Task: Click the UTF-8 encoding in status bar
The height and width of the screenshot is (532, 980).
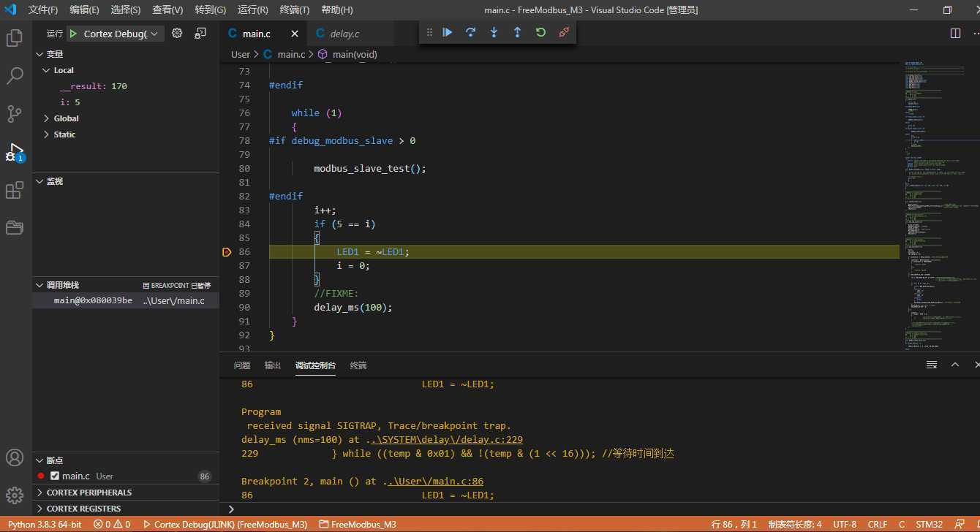Action: [844, 525]
